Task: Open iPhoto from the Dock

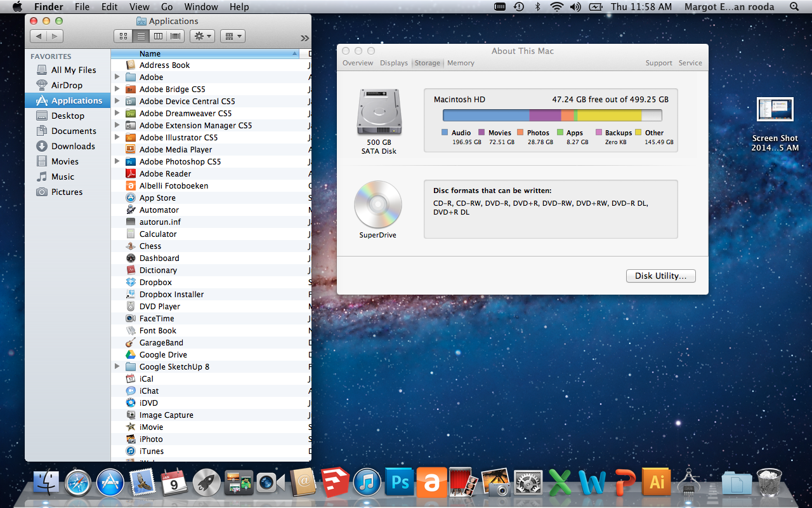Action: pos(496,483)
